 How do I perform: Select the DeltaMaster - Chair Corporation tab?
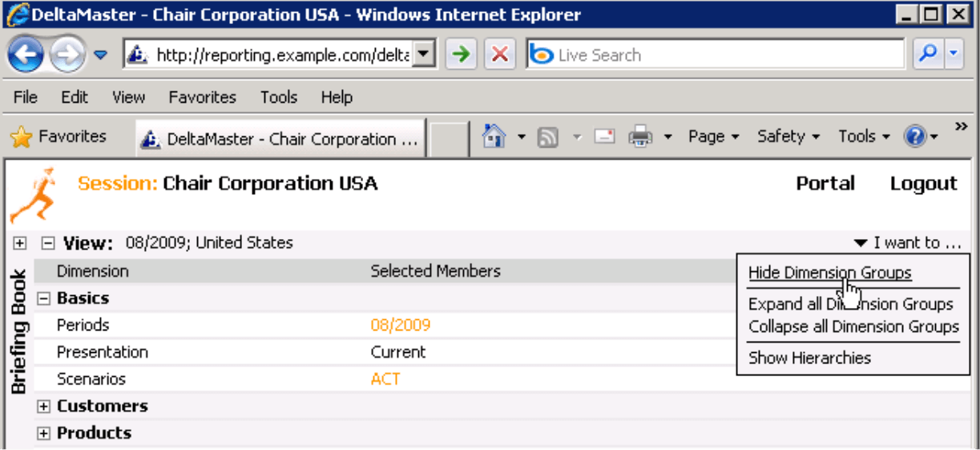[x=280, y=139]
